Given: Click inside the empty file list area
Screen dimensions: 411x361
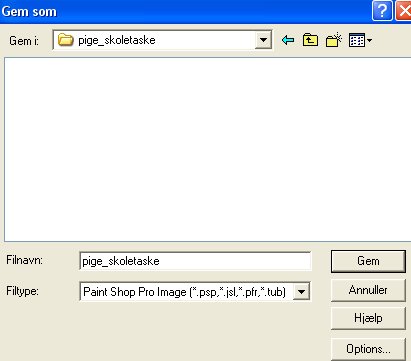Looking at the screenshot, I should coord(207,149).
